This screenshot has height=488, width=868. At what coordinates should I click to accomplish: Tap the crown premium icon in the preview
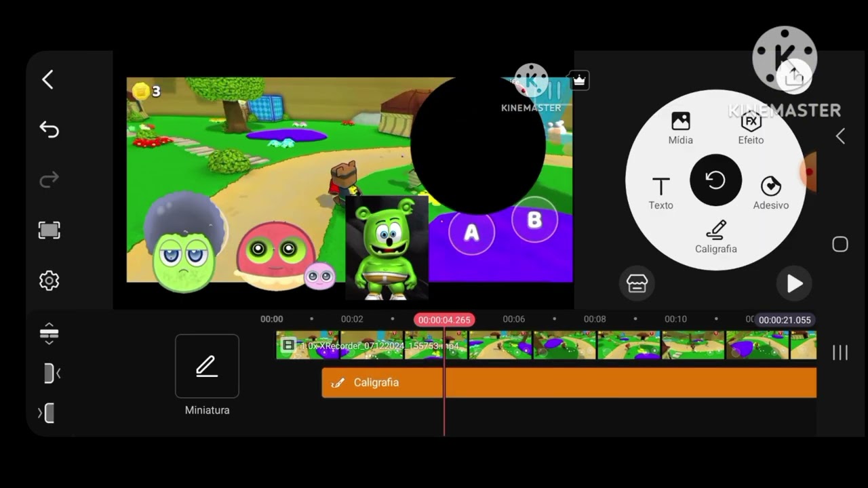click(579, 81)
